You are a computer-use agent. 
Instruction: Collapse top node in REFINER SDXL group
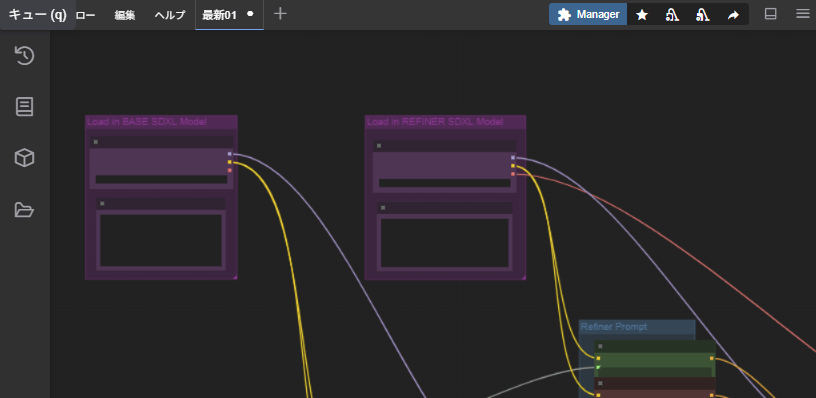click(379, 146)
